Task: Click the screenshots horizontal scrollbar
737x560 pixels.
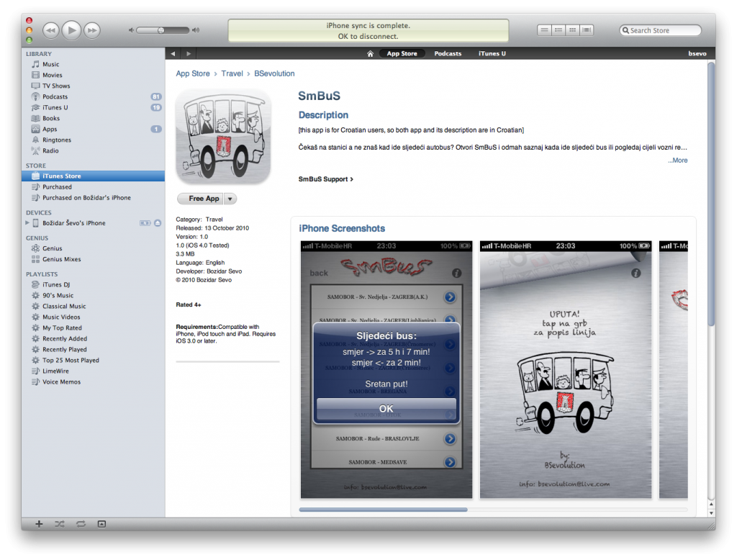Action: click(x=383, y=510)
